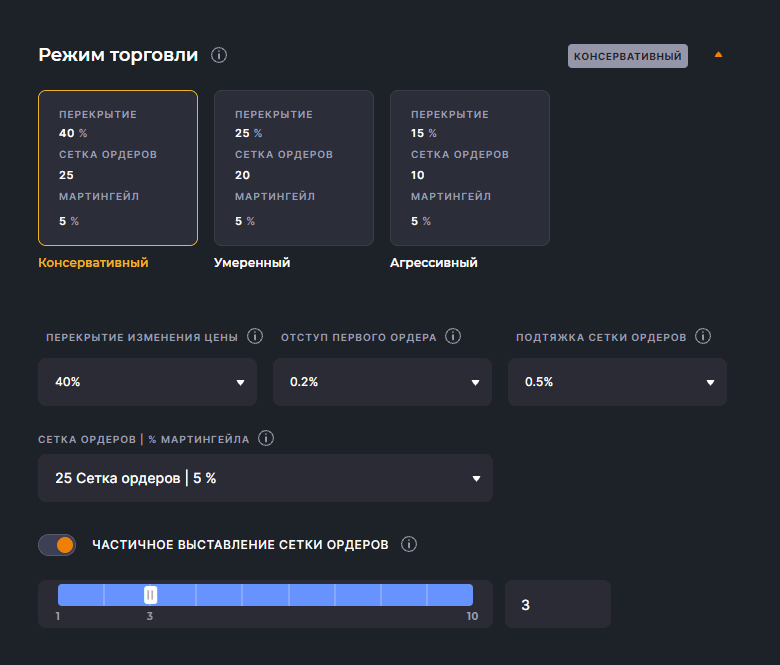Click the number input field showing 3
Viewport: 780px width, 665px height.
click(x=557, y=604)
